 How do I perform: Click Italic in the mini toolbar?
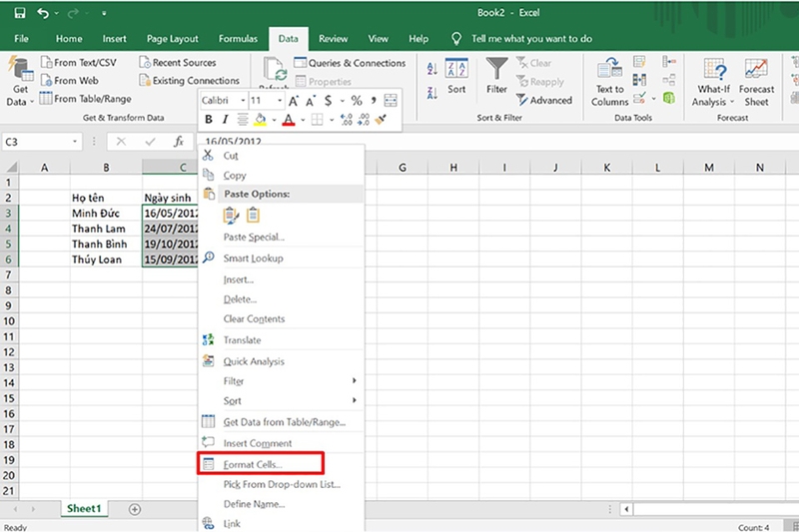click(x=226, y=120)
